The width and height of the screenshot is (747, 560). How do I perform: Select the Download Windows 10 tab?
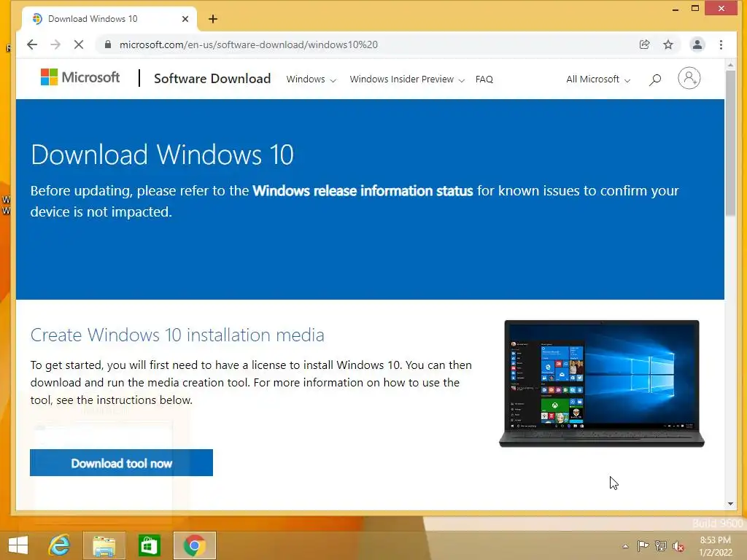point(110,19)
